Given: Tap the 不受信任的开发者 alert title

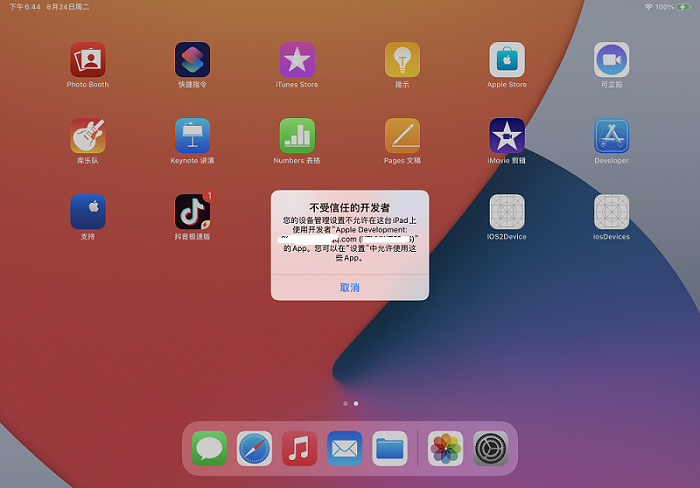Looking at the screenshot, I should (x=350, y=208).
